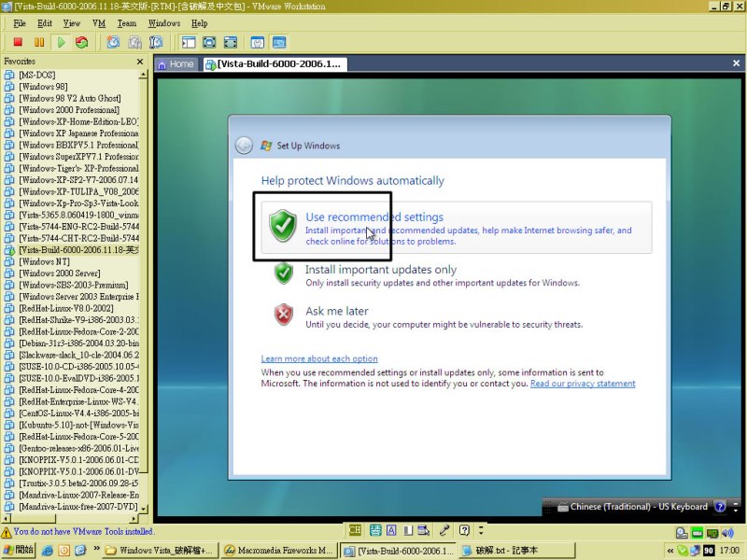Open the Windows menu
This screenshot has width=747, height=560.
[x=164, y=23]
